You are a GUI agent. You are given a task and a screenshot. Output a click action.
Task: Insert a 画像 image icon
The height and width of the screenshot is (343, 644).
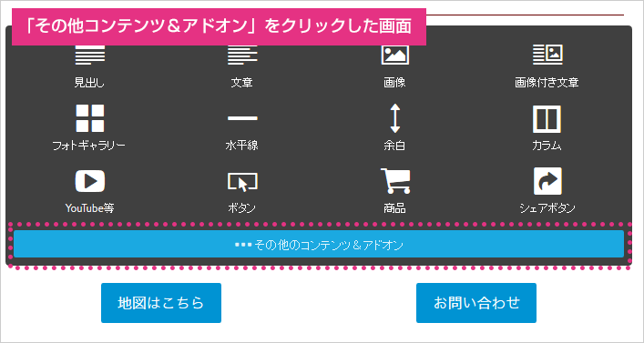pos(394,55)
